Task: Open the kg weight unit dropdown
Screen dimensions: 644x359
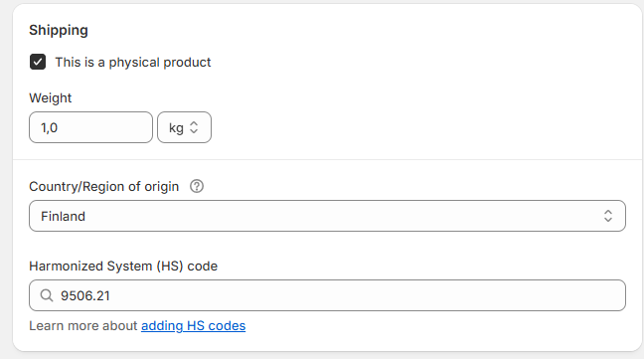Action: (x=184, y=127)
